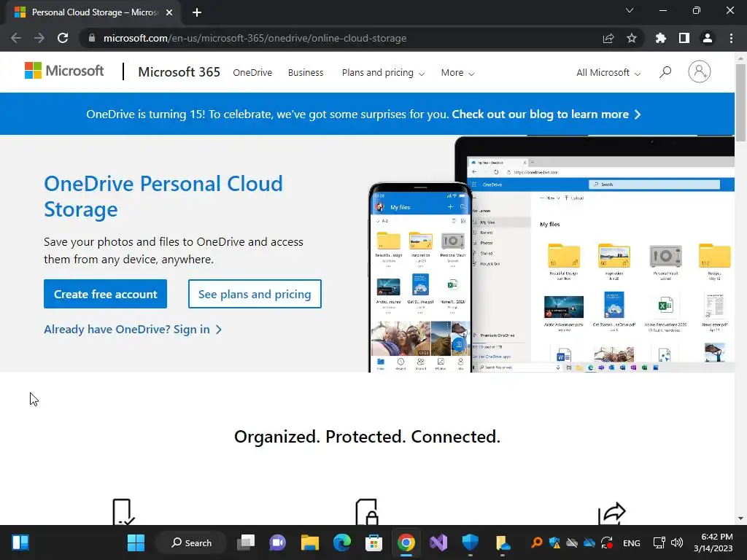747x560 pixels.
Task: Click the Chrome taskbar icon
Action: point(406,542)
